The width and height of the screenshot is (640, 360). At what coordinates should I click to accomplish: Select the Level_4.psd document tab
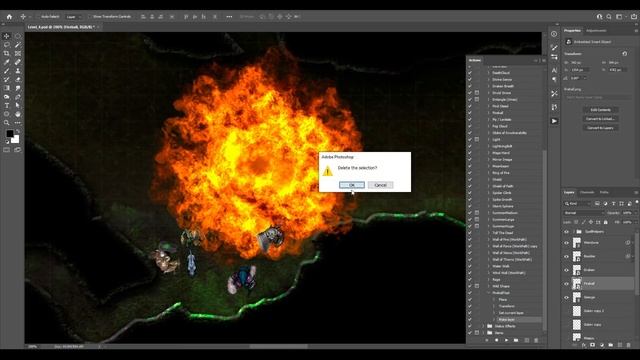click(x=61, y=27)
